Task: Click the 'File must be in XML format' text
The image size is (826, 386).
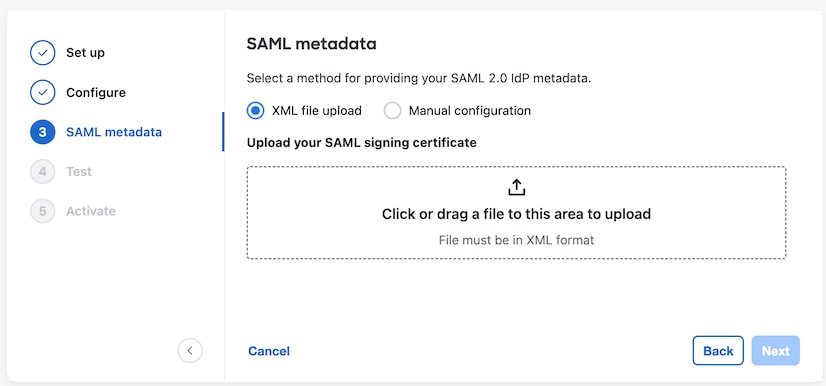Action: pos(516,240)
